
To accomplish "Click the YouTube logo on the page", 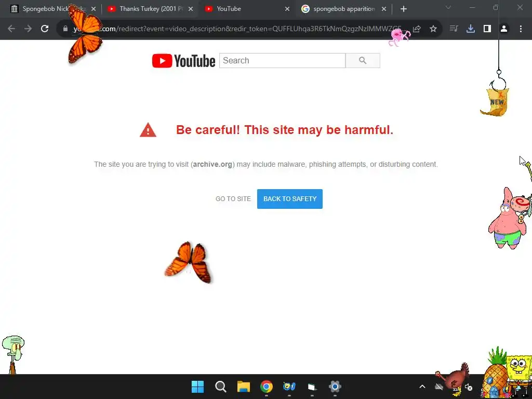I will tap(183, 61).
